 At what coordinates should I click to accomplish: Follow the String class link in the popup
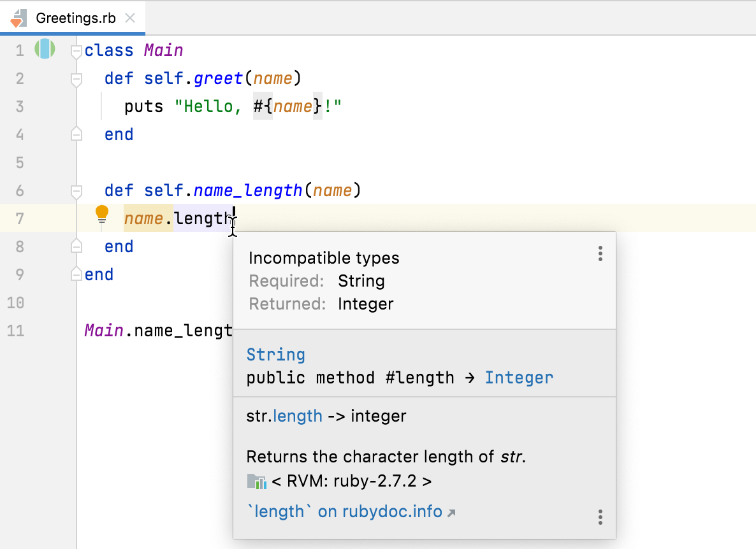[275, 354]
